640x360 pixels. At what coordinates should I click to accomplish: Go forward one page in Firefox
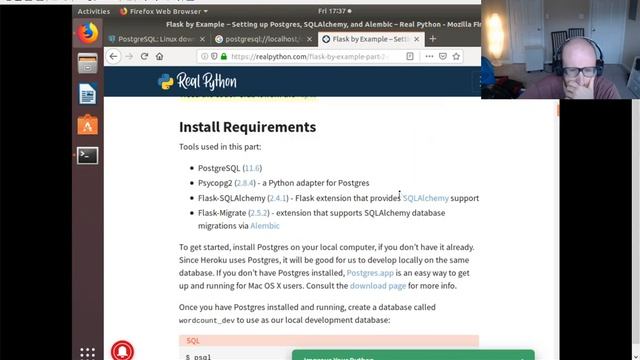coord(129,56)
